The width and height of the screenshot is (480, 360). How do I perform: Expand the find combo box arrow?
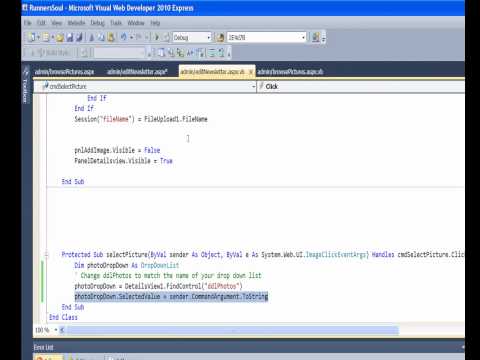coord(303,37)
